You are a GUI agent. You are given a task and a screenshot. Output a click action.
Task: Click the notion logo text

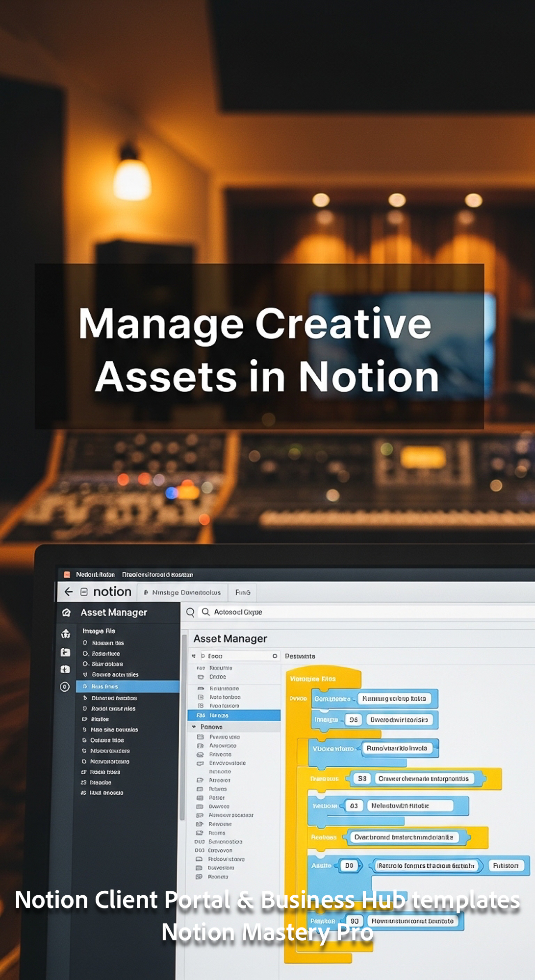point(112,592)
